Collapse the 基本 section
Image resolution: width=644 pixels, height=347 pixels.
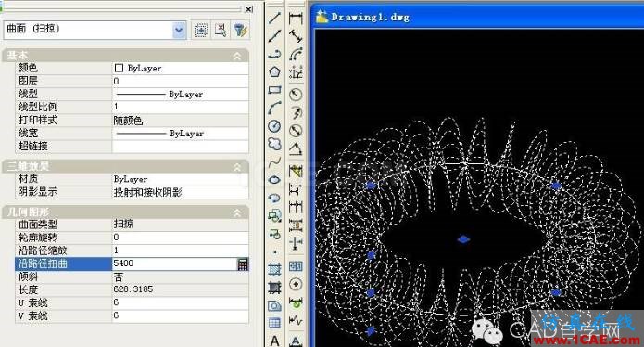237,56
